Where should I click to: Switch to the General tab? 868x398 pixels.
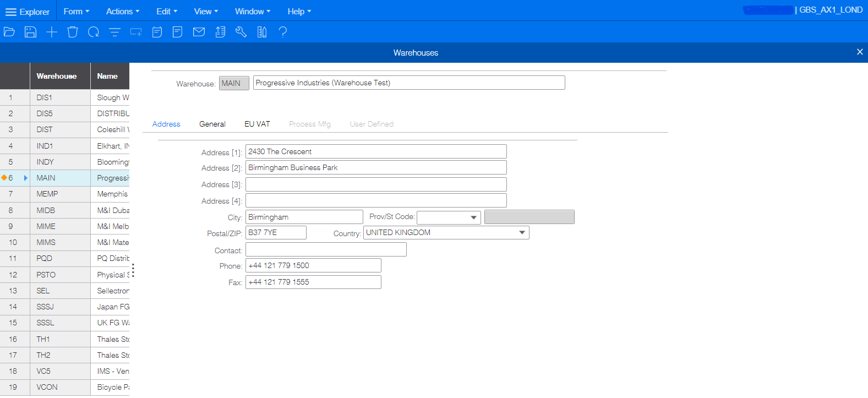pyautogui.click(x=212, y=124)
